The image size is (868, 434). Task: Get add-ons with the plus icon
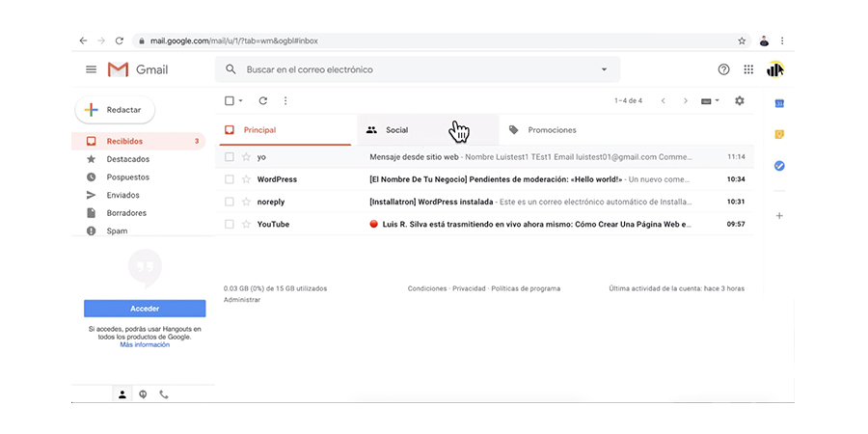click(x=779, y=216)
